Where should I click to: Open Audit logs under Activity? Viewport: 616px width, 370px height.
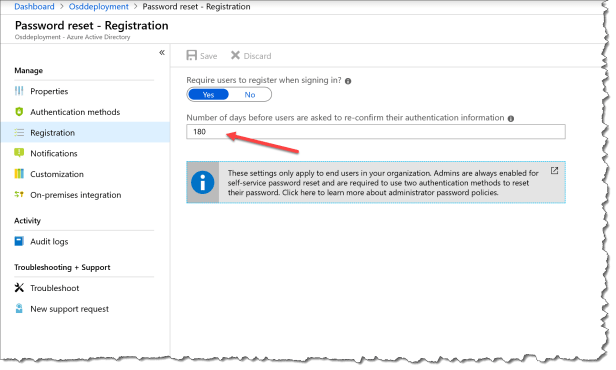click(x=49, y=242)
